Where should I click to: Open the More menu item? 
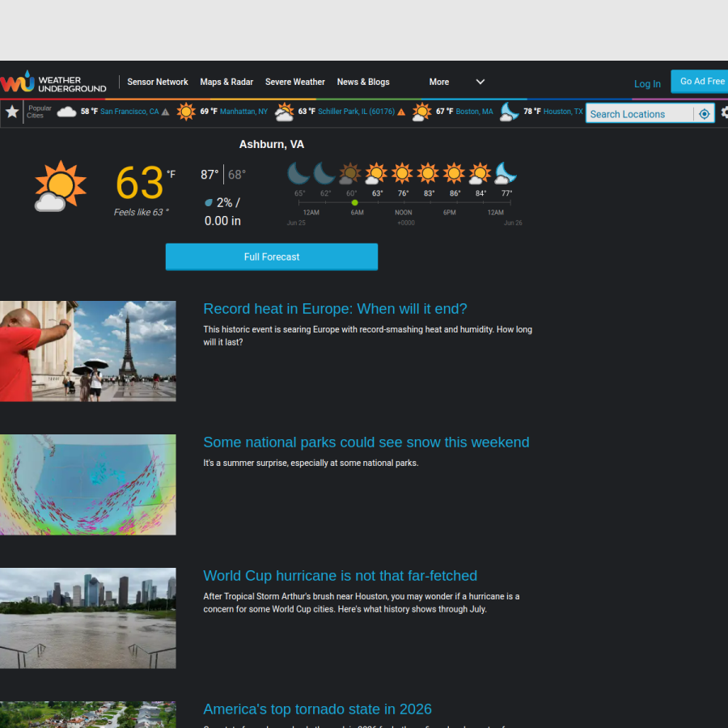(x=438, y=82)
